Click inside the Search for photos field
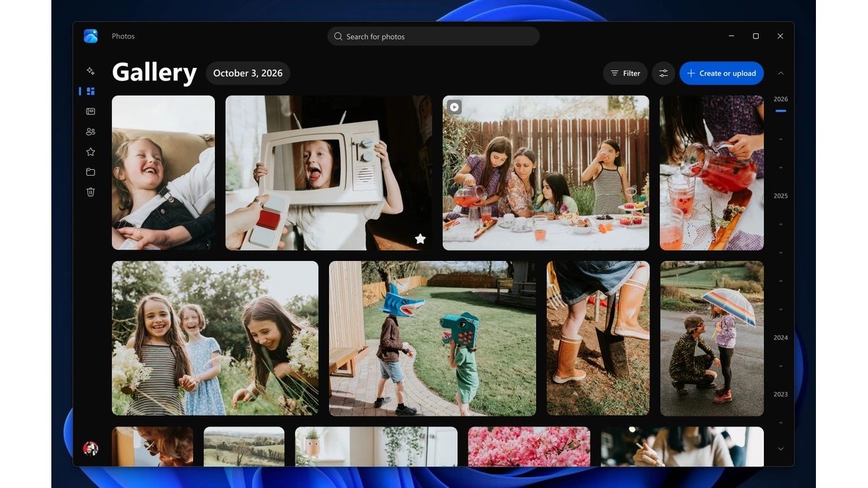The width and height of the screenshot is (868, 488). click(433, 36)
